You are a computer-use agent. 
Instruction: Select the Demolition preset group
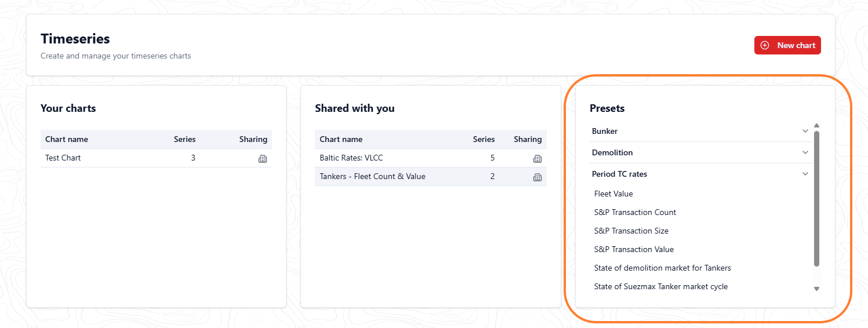(700, 152)
